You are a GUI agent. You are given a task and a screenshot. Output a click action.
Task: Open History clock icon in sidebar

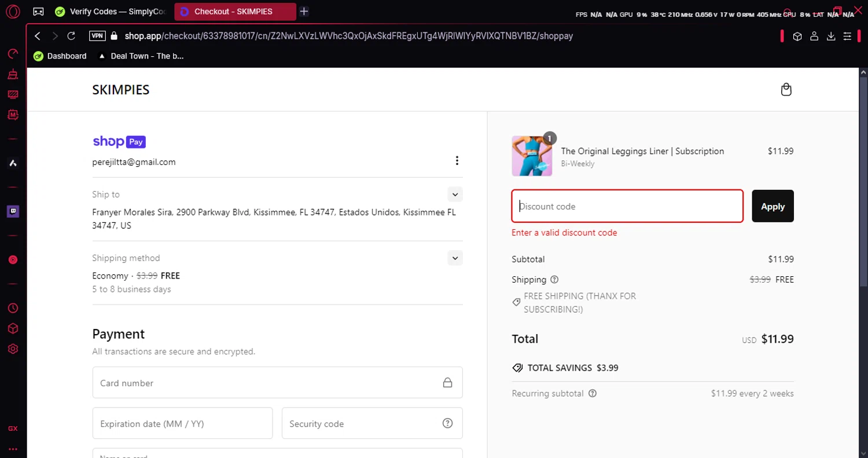[13, 309]
